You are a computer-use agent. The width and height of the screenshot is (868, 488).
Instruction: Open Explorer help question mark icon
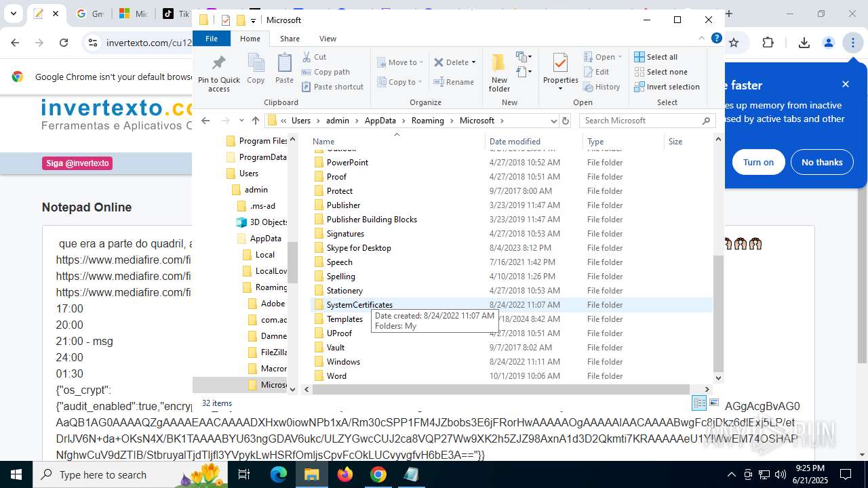(x=716, y=39)
